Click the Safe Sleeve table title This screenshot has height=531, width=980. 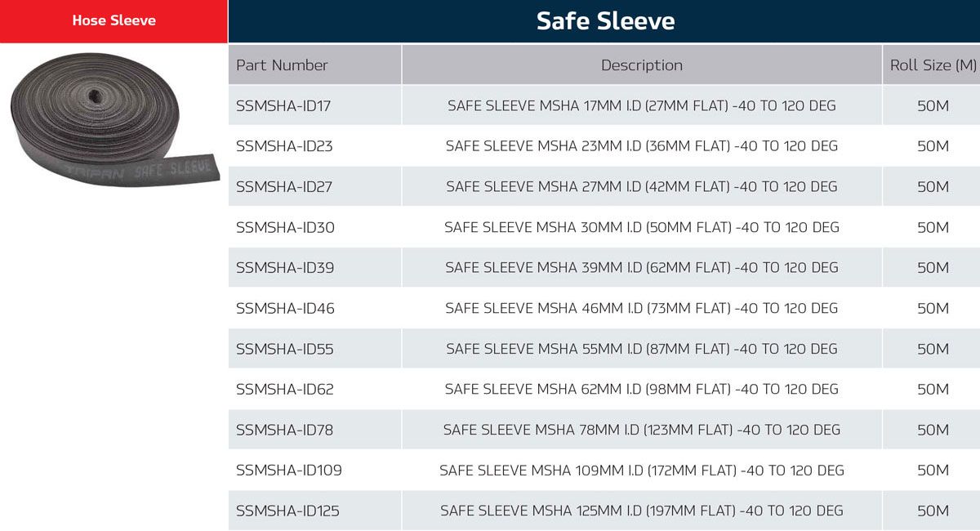click(x=605, y=21)
